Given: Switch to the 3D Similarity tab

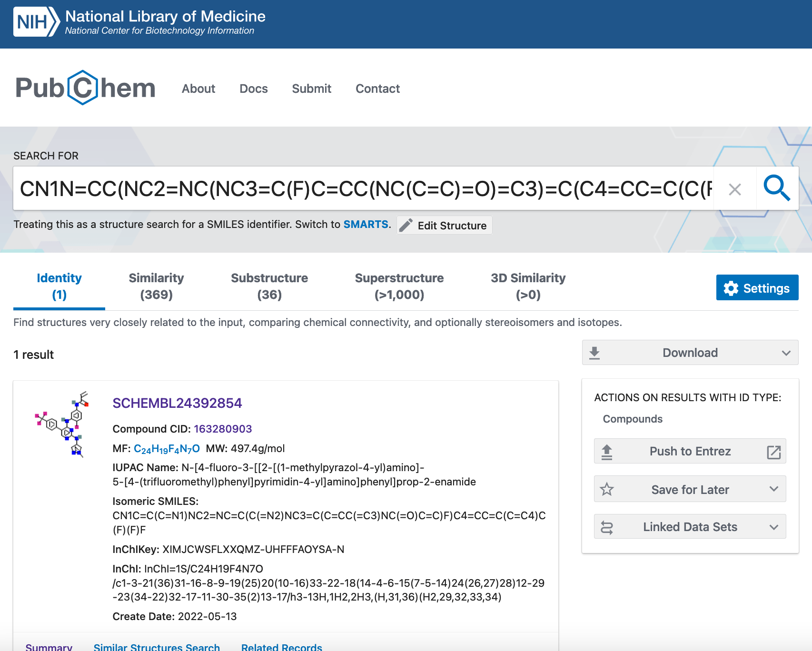Looking at the screenshot, I should 528,286.
